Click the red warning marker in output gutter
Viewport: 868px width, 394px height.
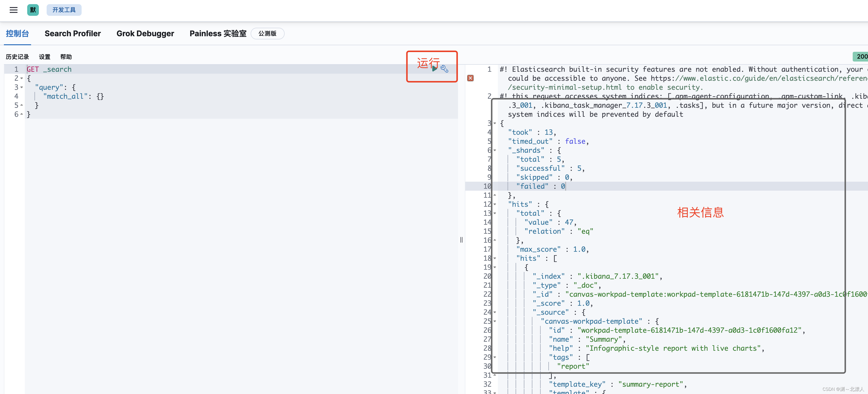tap(470, 78)
